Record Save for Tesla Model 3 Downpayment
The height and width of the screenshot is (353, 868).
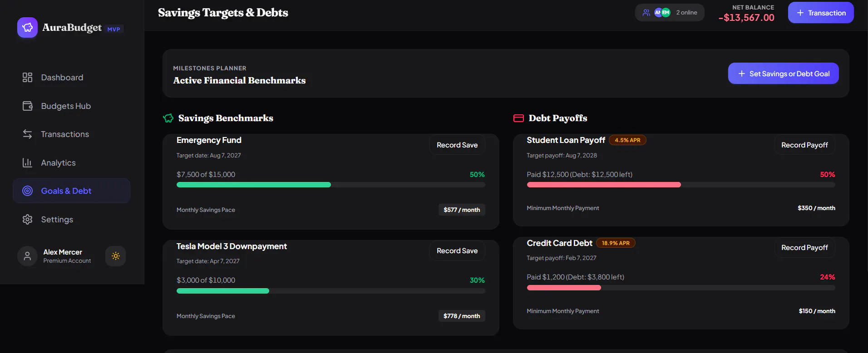(457, 251)
